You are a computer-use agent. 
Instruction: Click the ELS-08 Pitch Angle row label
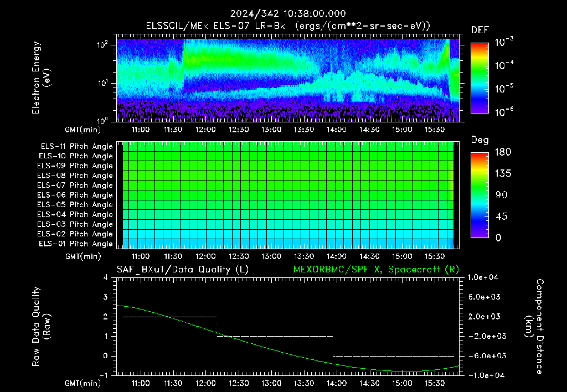[x=75, y=176]
